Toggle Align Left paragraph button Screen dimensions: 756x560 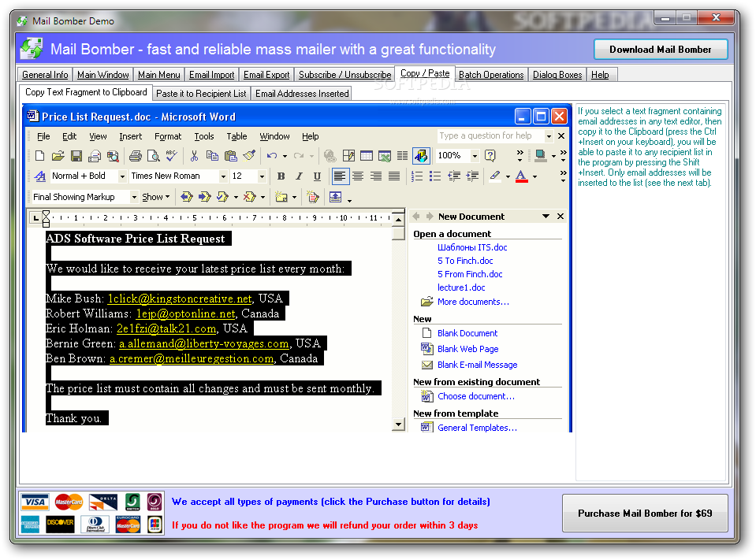tap(340, 176)
